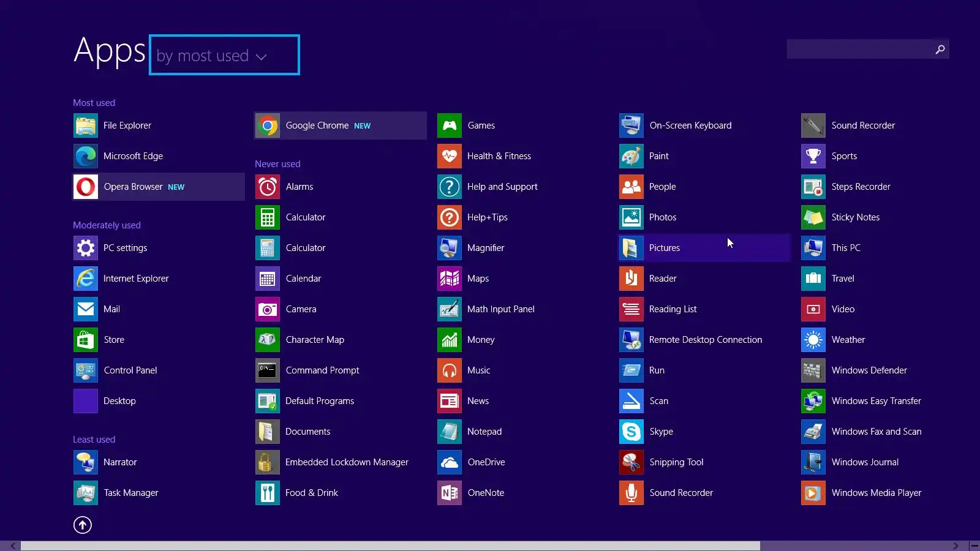Open the Games controller icon
The image size is (980, 551).
[450, 126]
